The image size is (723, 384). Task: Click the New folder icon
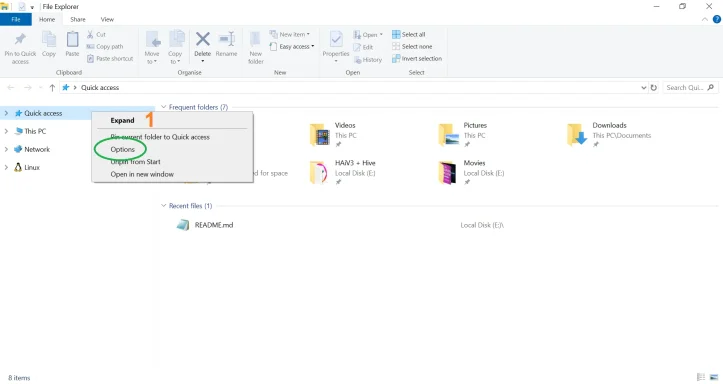tap(255, 40)
